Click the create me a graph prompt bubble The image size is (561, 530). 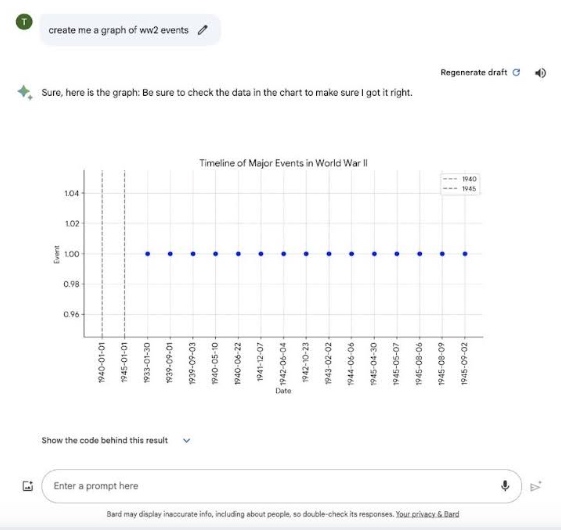pyautogui.click(x=130, y=30)
